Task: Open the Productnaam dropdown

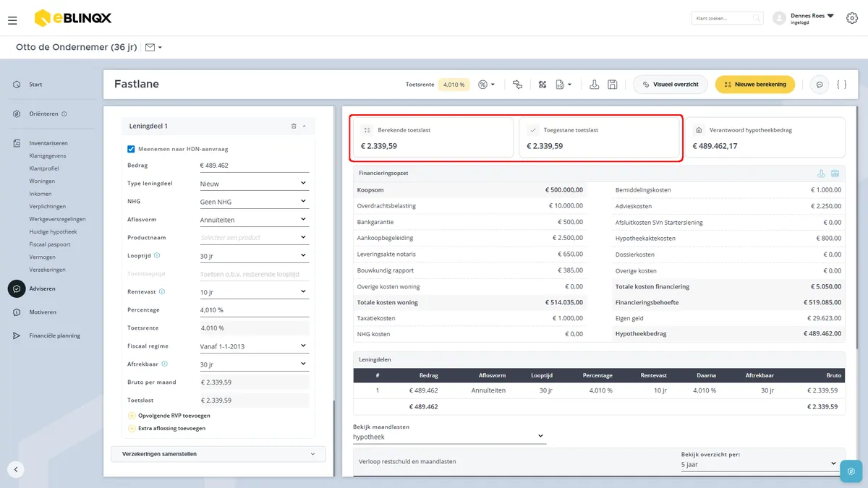Action: [x=254, y=237]
